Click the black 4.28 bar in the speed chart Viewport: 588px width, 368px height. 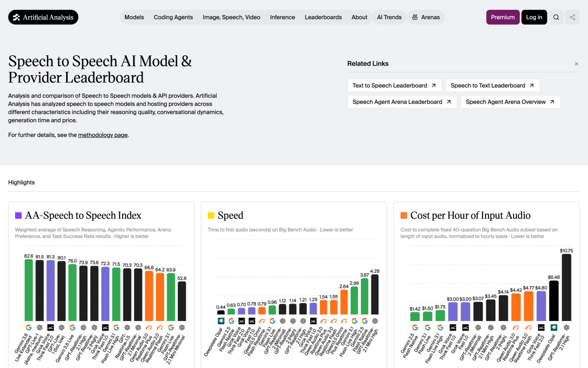(375, 294)
